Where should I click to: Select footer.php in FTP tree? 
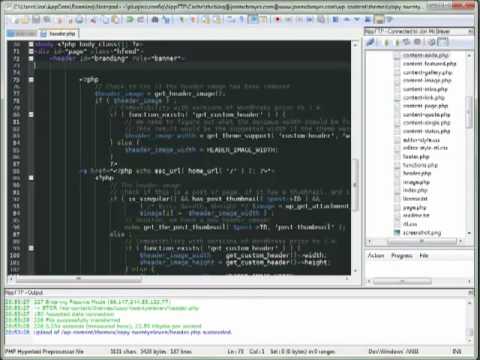coord(416,157)
